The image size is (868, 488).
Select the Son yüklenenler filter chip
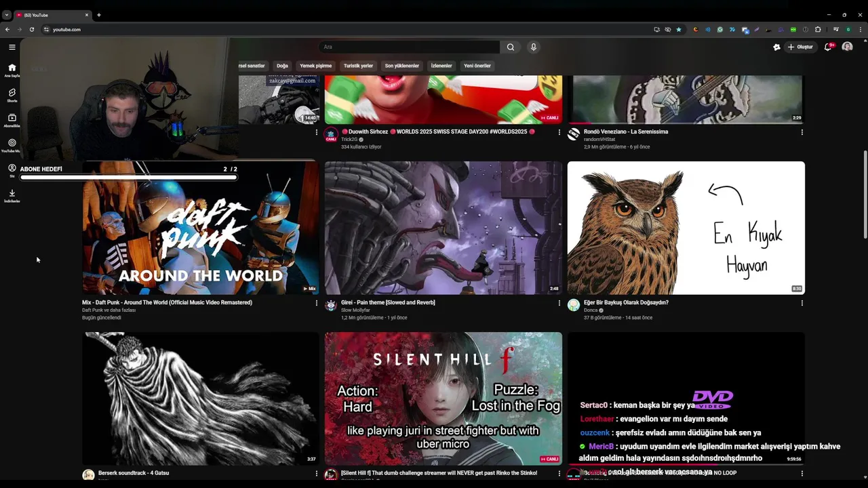[402, 66]
